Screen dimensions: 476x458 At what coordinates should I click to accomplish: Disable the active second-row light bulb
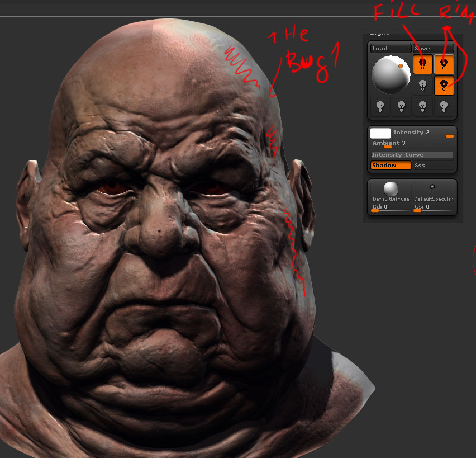point(444,85)
